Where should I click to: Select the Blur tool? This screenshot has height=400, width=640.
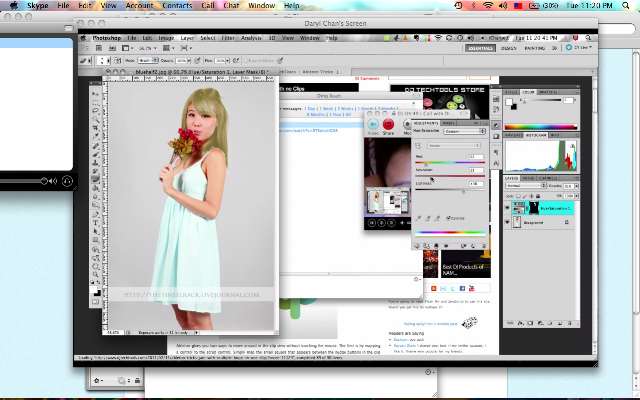pyautogui.click(x=96, y=196)
